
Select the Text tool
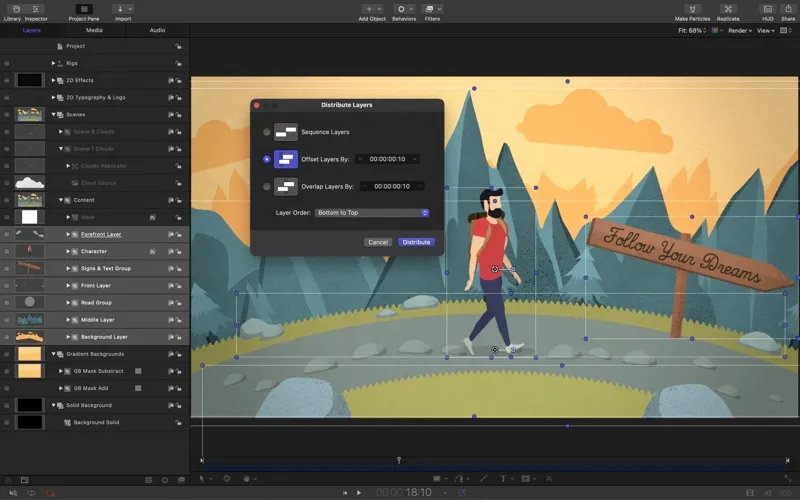pyautogui.click(x=503, y=479)
